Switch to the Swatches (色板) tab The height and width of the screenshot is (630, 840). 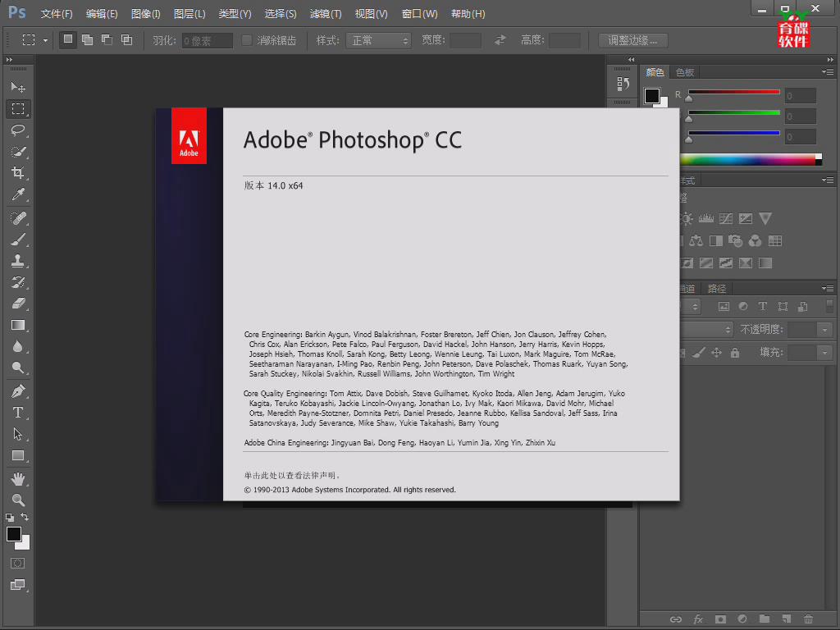(685, 72)
